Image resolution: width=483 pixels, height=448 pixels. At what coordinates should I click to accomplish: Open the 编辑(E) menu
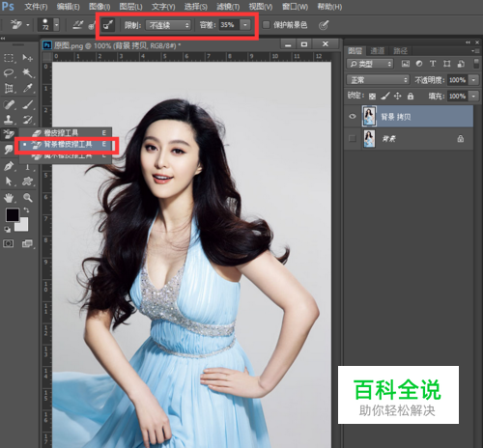(x=68, y=7)
